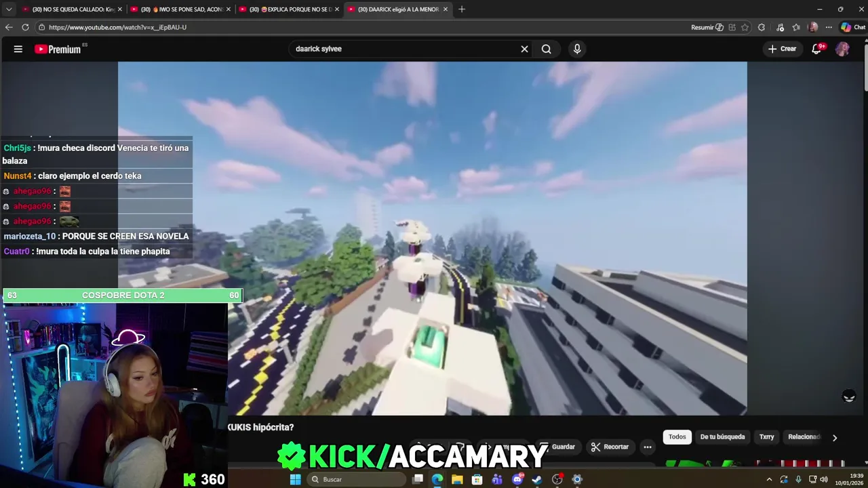Open Teams icon on taskbar
Screen dimensions: 868x488
[497, 479]
